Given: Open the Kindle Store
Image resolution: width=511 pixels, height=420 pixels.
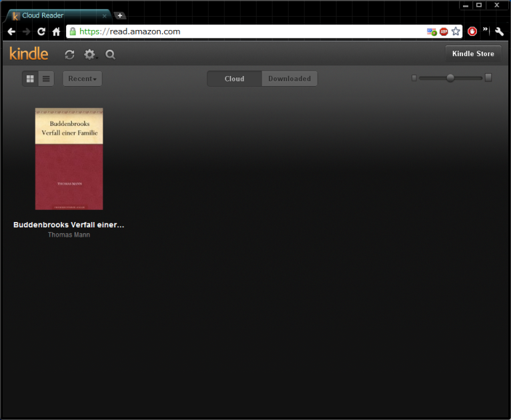Looking at the screenshot, I should 473,54.
